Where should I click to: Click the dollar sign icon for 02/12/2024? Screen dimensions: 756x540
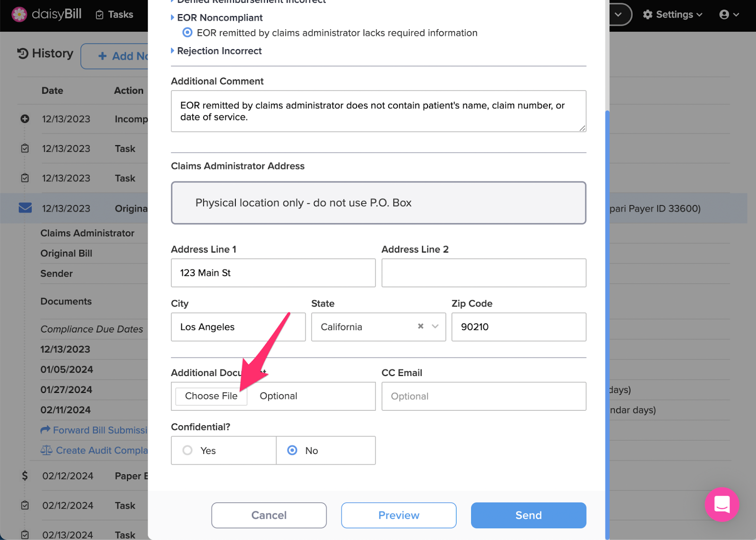(25, 476)
